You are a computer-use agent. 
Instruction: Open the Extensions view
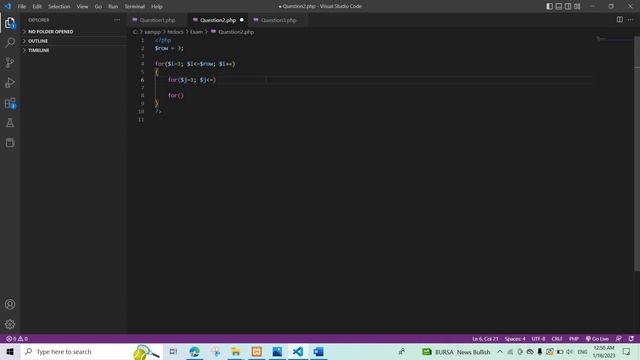10,103
